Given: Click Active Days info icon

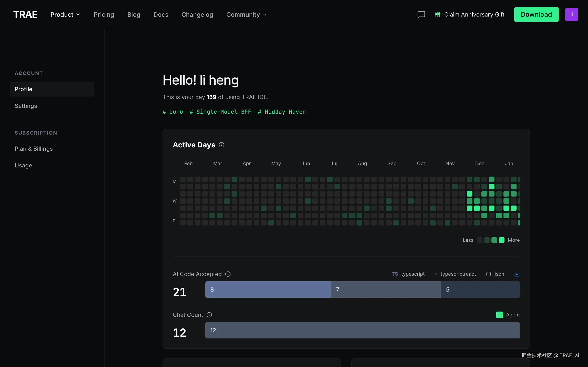Looking at the screenshot, I should (x=221, y=145).
